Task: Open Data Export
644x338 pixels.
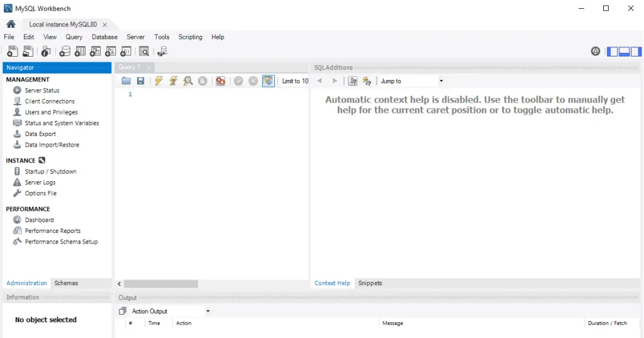Action: tap(40, 133)
